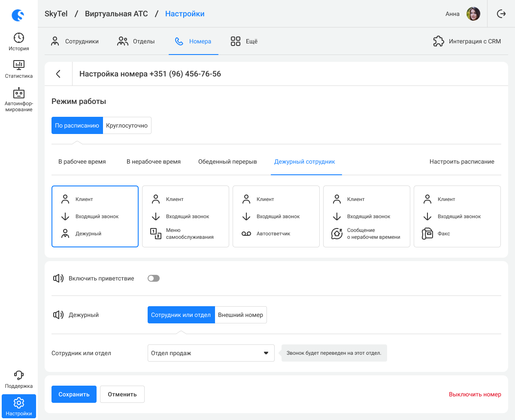The height and width of the screenshot is (420, 515).
Task: Click the Анна username text
Action: pos(452,14)
